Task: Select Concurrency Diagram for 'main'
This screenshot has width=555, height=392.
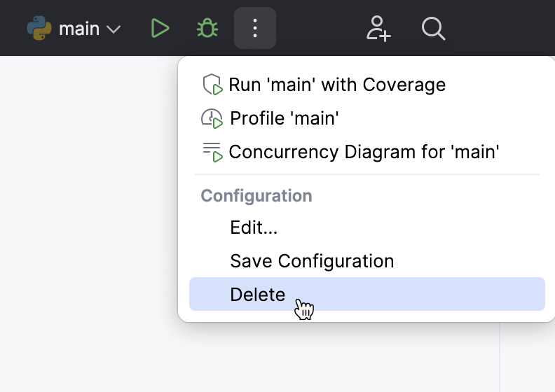Action: (x=364, y=152)
